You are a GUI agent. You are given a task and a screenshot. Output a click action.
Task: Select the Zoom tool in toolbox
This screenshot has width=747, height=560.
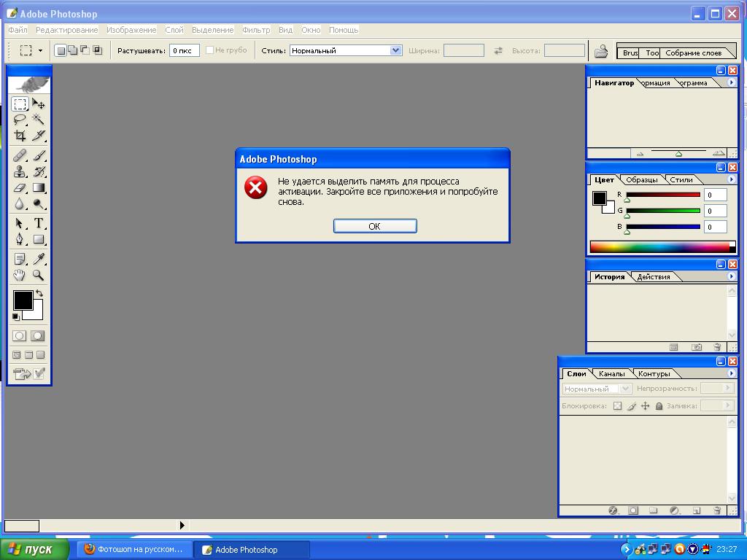coord(39,275)
